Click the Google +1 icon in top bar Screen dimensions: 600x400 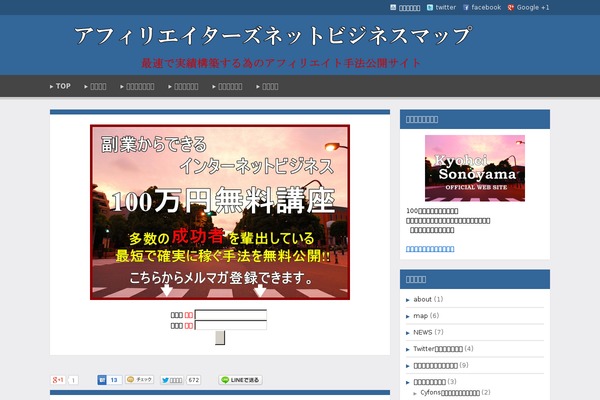point(511,7)
